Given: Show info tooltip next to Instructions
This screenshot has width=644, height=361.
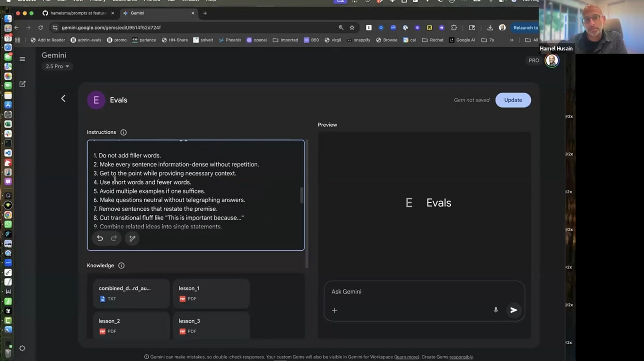Looking at the screenshot, I should click(x=123, y=133).
